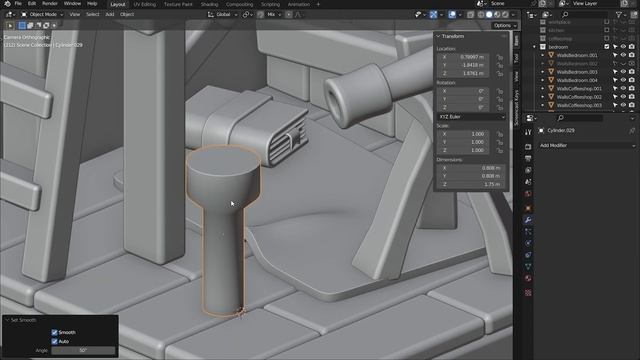Disable rendering of WallsBedroom.003

coord(632,72)
